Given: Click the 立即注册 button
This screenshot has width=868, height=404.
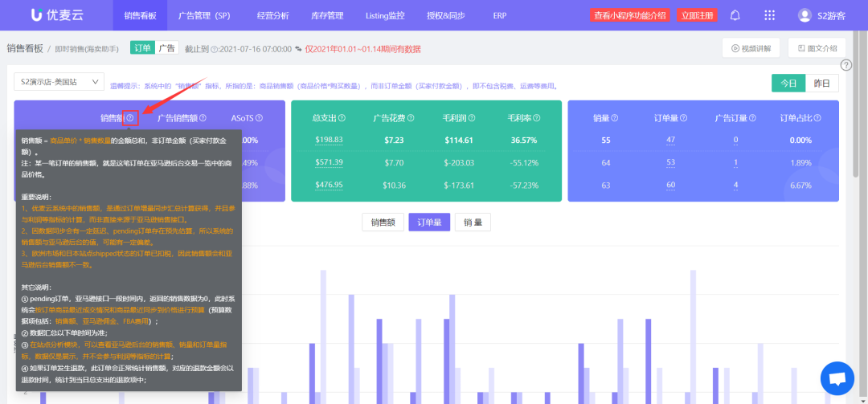Looking at the screenshot, I should 696,15.
